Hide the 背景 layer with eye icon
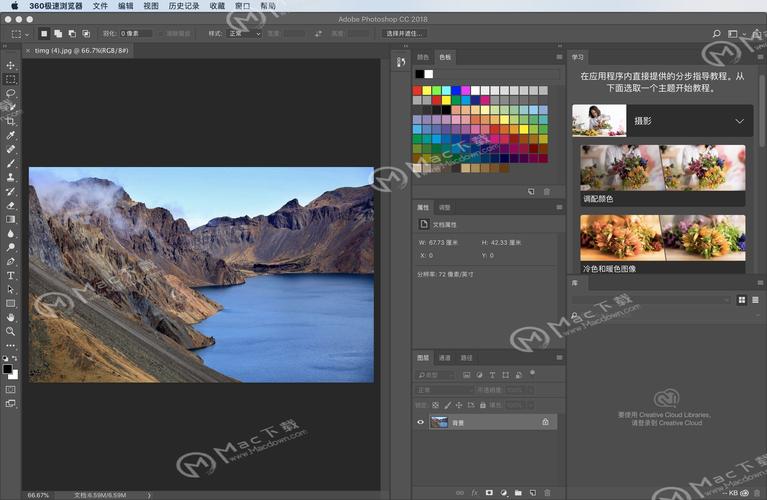Screen dimensions: 767x500 [420, 422]
